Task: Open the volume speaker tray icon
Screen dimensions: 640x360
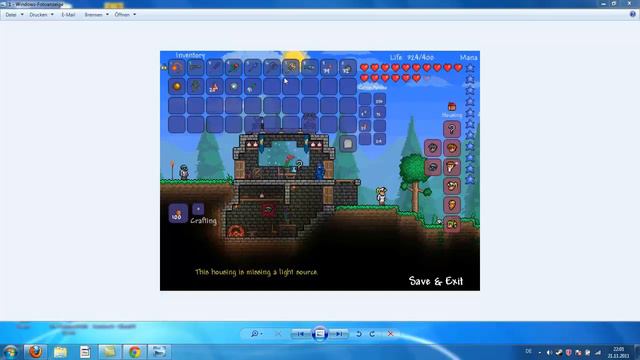Action: point(549,352)
